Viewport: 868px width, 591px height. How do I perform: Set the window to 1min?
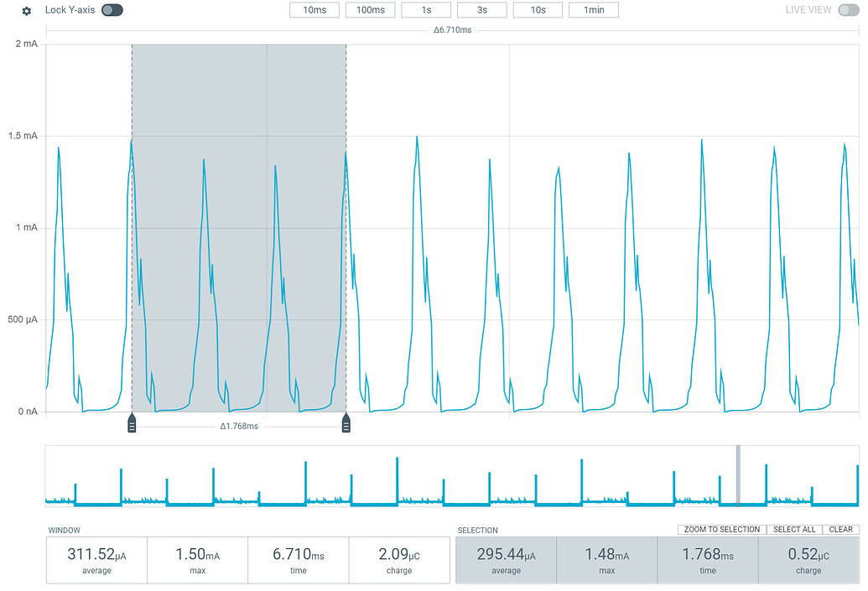click(593, 10)
